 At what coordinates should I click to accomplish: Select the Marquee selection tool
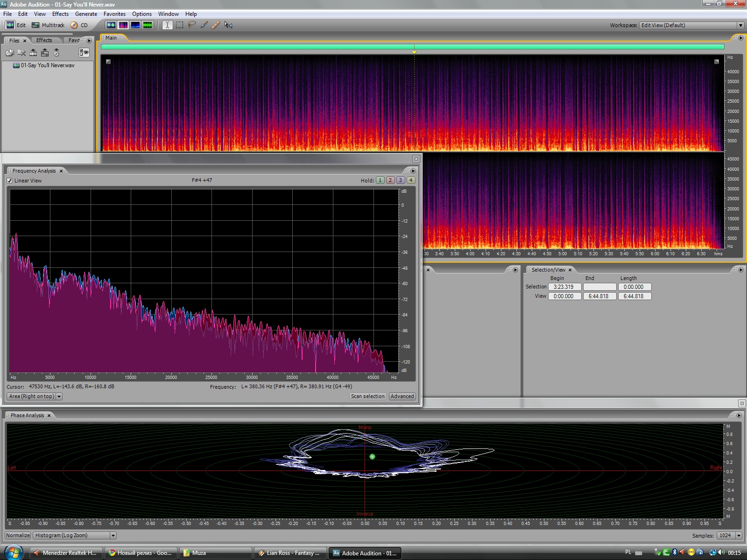pos(179,25)
